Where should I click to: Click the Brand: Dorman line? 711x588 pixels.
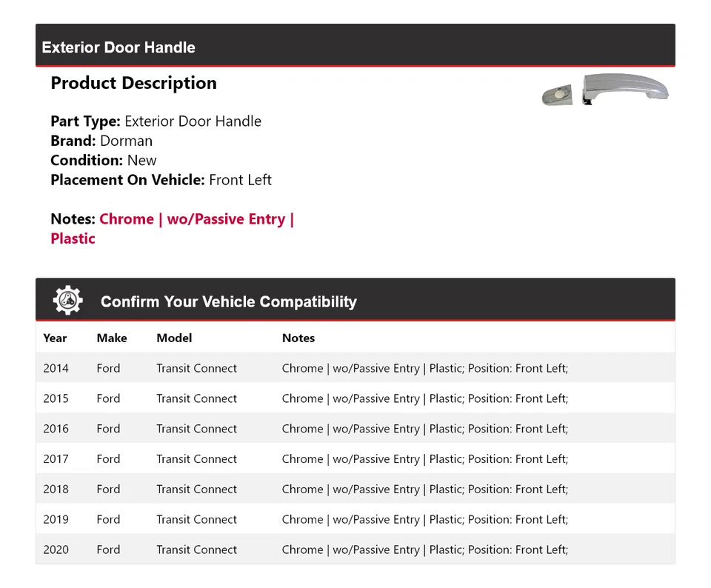coord(101,141)
